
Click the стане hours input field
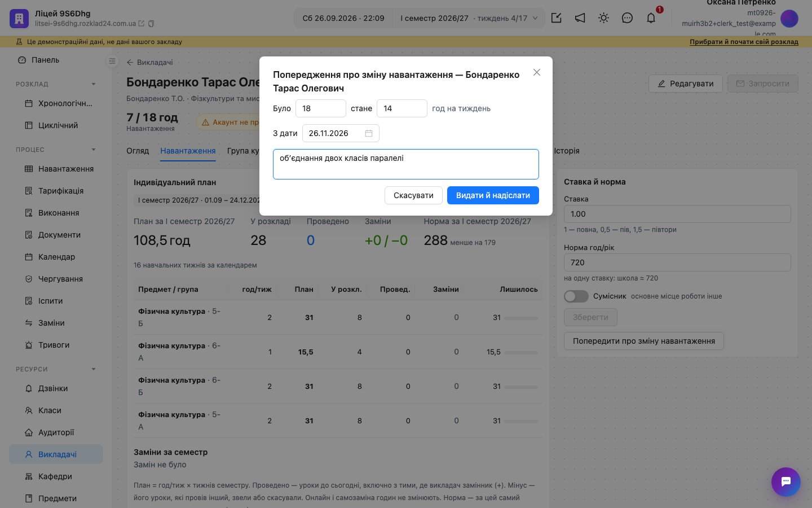[x=402, y=108]
